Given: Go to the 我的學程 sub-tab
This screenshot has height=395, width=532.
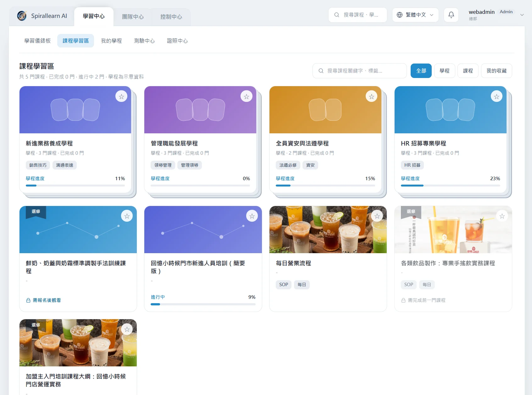Looking at the screenshot, I should [x=111, y=41].
